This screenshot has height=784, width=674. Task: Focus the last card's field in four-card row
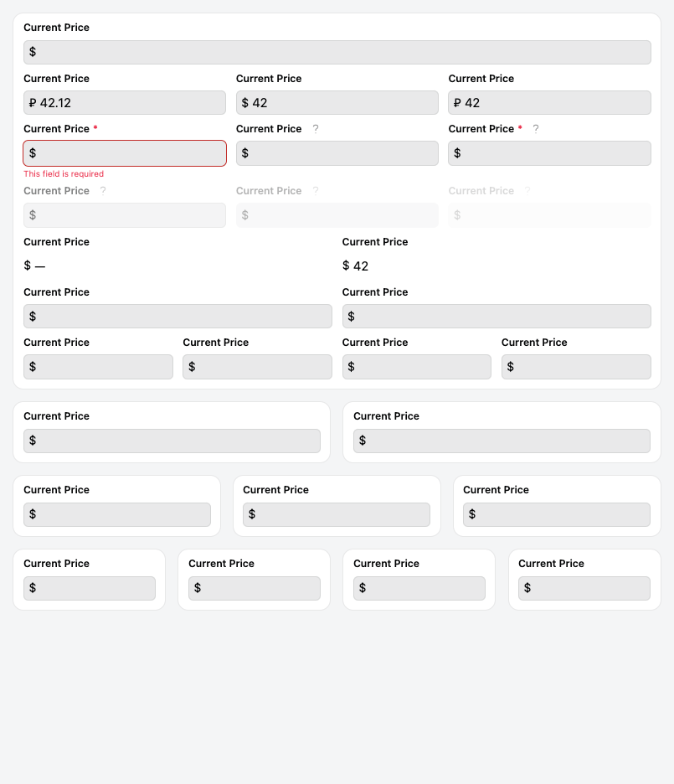(x=584, y=588)
